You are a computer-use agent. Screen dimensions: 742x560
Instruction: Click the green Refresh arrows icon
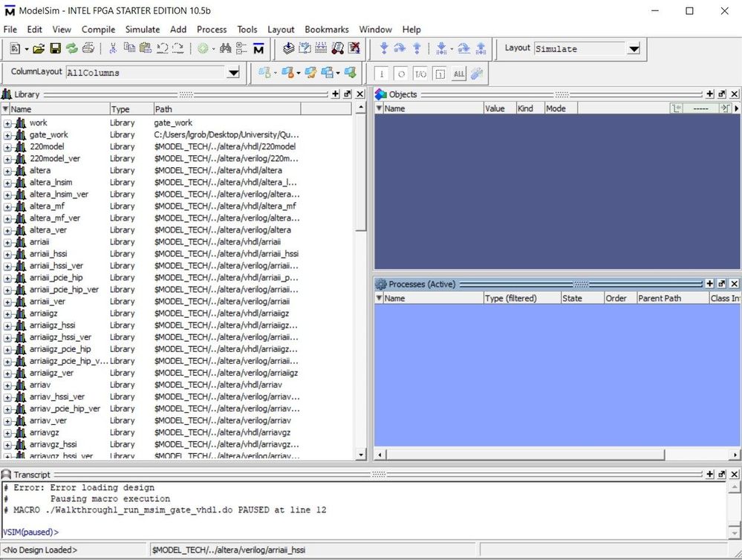pos(71,48)
